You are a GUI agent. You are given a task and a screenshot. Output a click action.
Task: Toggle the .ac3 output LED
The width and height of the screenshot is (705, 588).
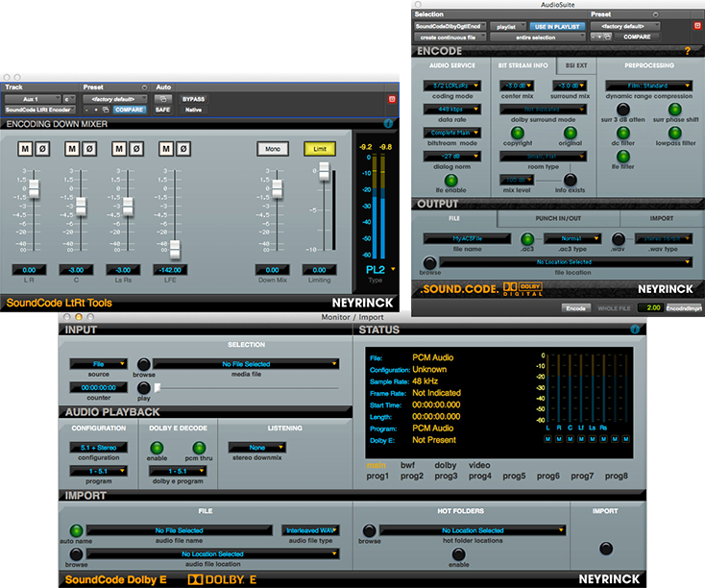(527, 239)
